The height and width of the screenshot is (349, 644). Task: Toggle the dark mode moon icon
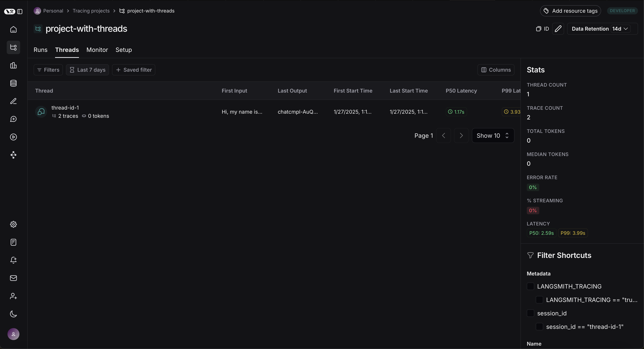13,314
